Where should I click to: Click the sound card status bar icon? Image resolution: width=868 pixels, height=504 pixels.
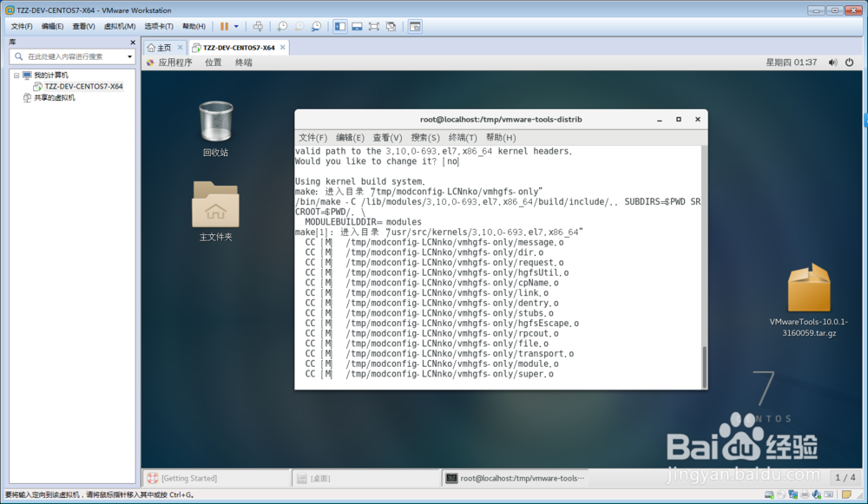tap(817, 494)
